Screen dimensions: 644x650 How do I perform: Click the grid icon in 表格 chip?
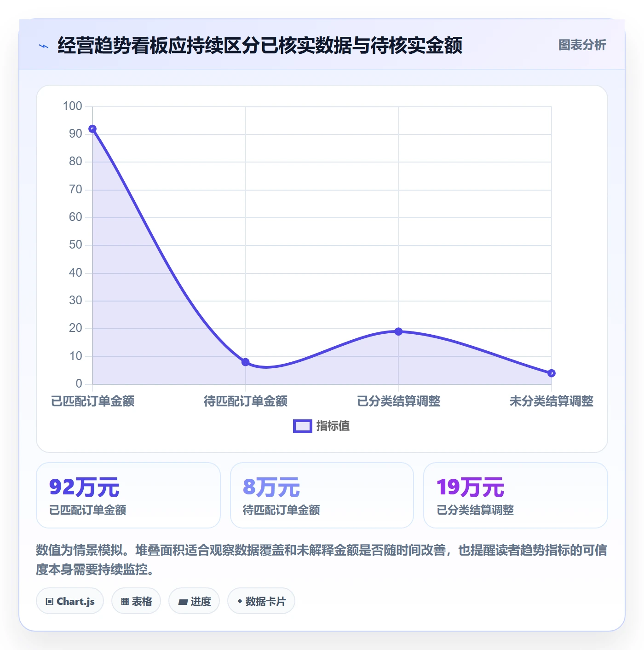125,602
